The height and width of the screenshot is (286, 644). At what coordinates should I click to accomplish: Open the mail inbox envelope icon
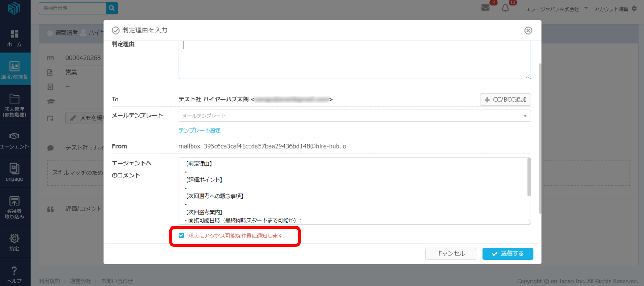point(485,8)
